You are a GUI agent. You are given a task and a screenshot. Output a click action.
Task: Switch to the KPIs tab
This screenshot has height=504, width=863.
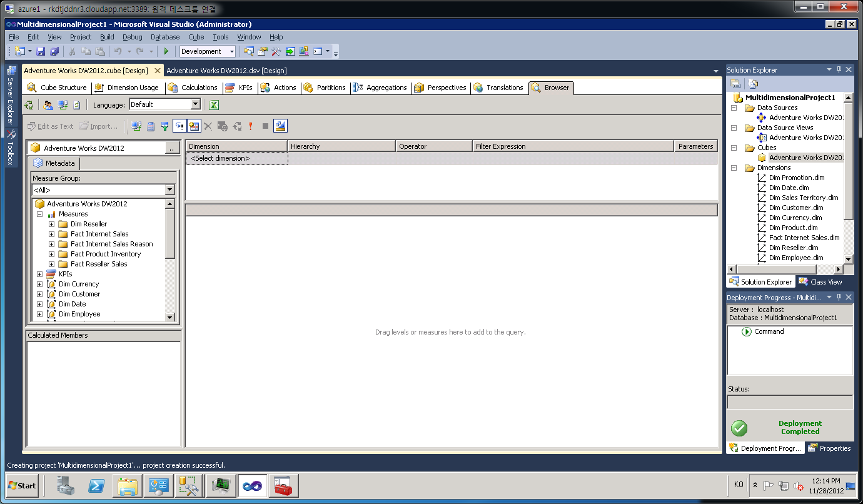pos(240,88)
